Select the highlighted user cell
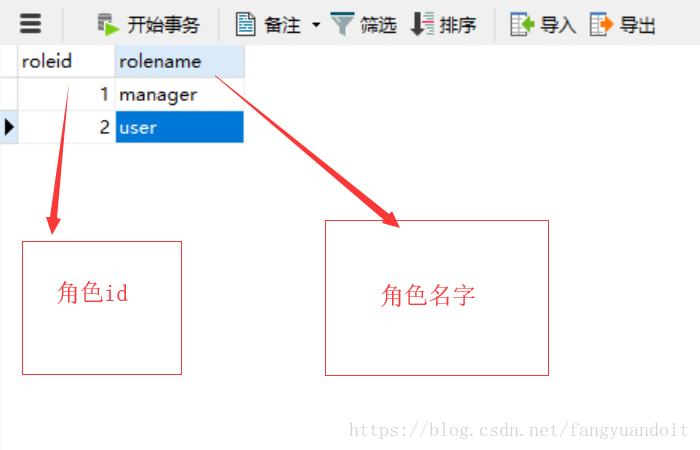 (179, 127)
